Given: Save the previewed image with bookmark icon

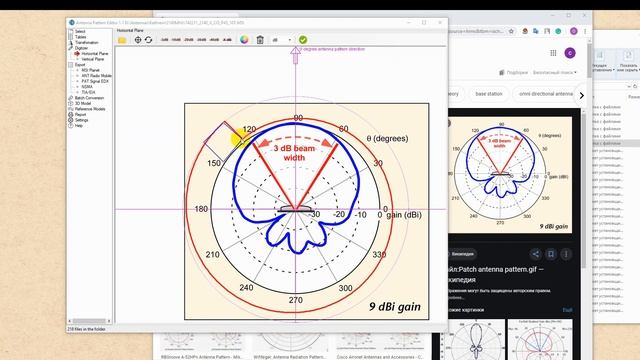Looking at the screenshot, I should (x=551, y=254).
